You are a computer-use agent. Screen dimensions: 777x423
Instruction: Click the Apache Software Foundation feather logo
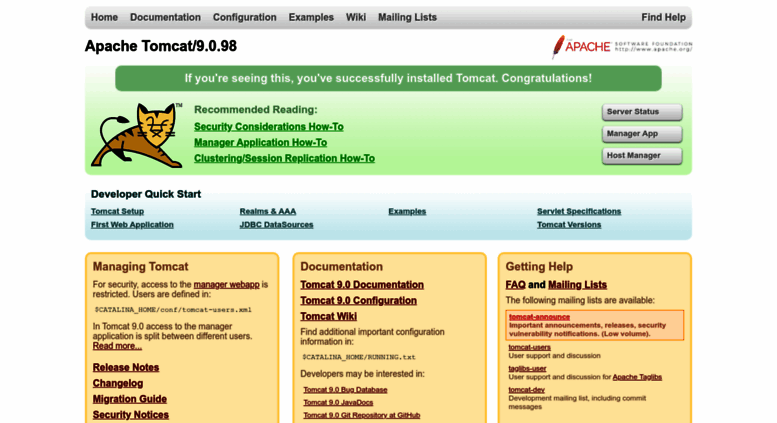621,46
